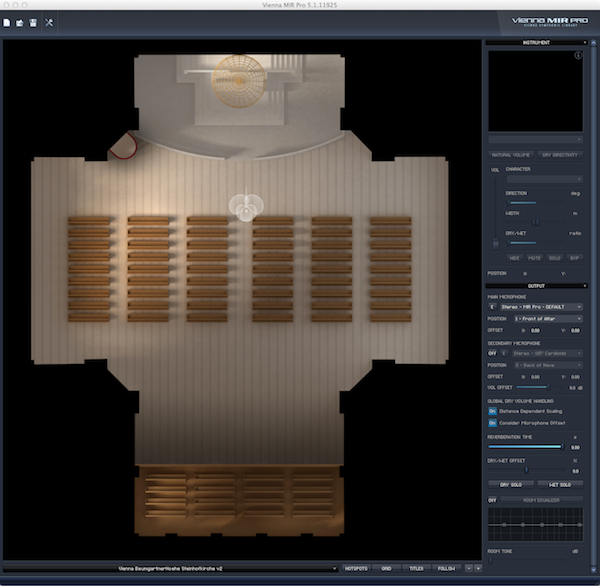Image resolution: width=600 pixels, height=586 pixels.
Task: Click the New Project document icon
Action: click(x=8, y=22)
